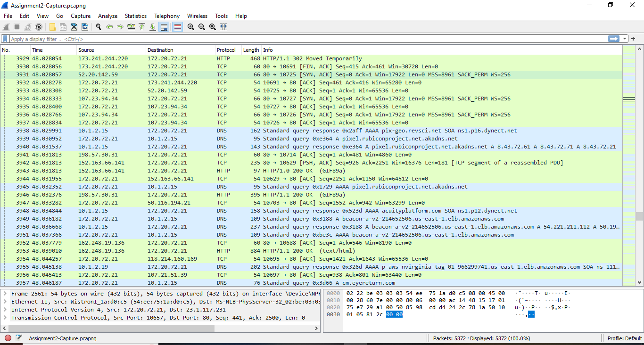Toggle automatic scrolling in live capture

[x=164, y=27]
